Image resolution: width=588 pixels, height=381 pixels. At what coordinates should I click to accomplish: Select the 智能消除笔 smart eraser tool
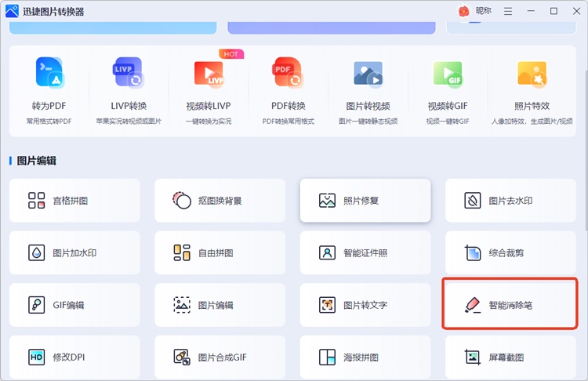[x=510, y=305]
